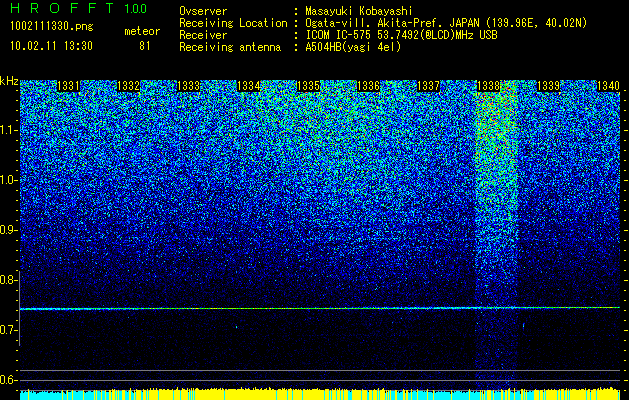Click the 1.0 frequency axis label
Image resolution: width=629 pixels, height=400 pixels.
pos(8,181)
